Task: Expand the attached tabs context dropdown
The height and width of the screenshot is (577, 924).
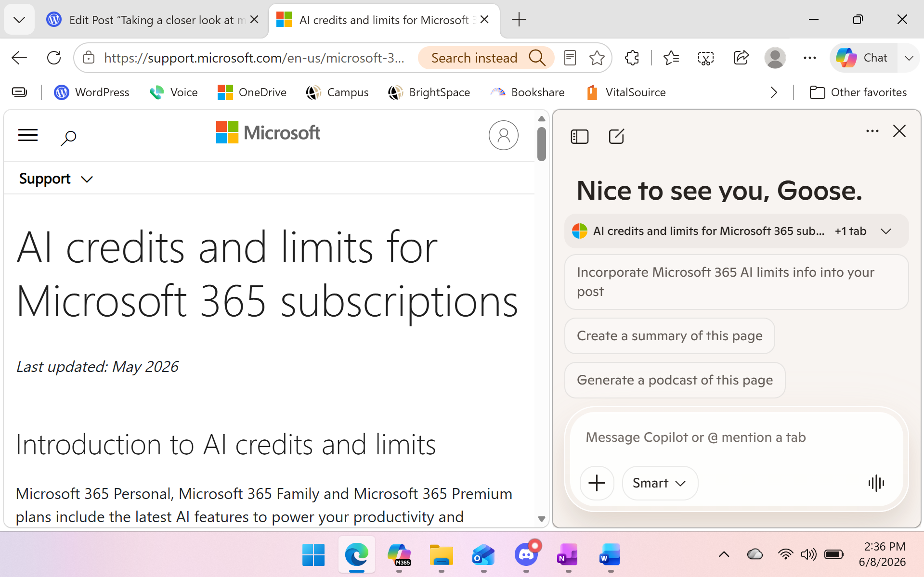Action: [886, 231]
